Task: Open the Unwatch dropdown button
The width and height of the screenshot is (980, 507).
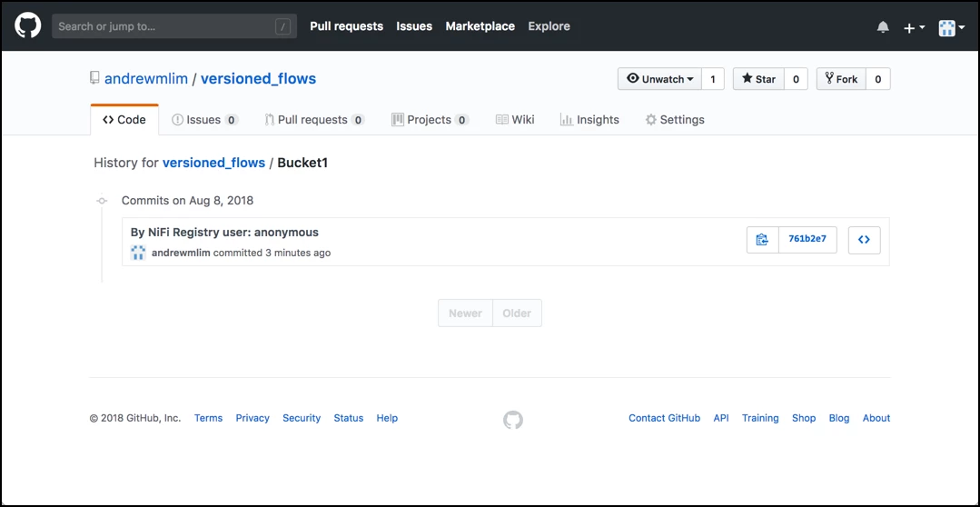Action: pos(659,79)
